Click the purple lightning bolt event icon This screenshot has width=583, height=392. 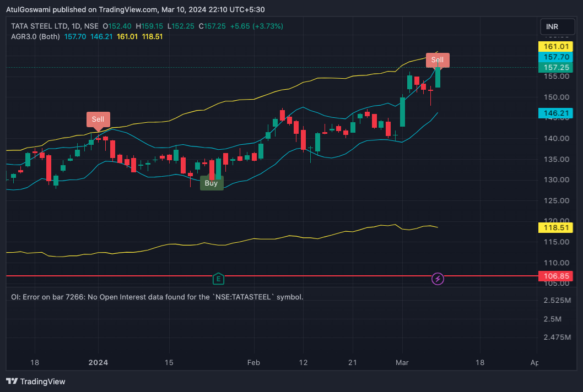point(438,279)
